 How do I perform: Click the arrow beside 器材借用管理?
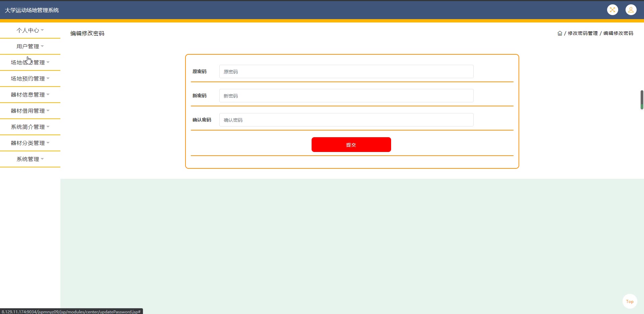pyautogui.click(x=48, y=111)
